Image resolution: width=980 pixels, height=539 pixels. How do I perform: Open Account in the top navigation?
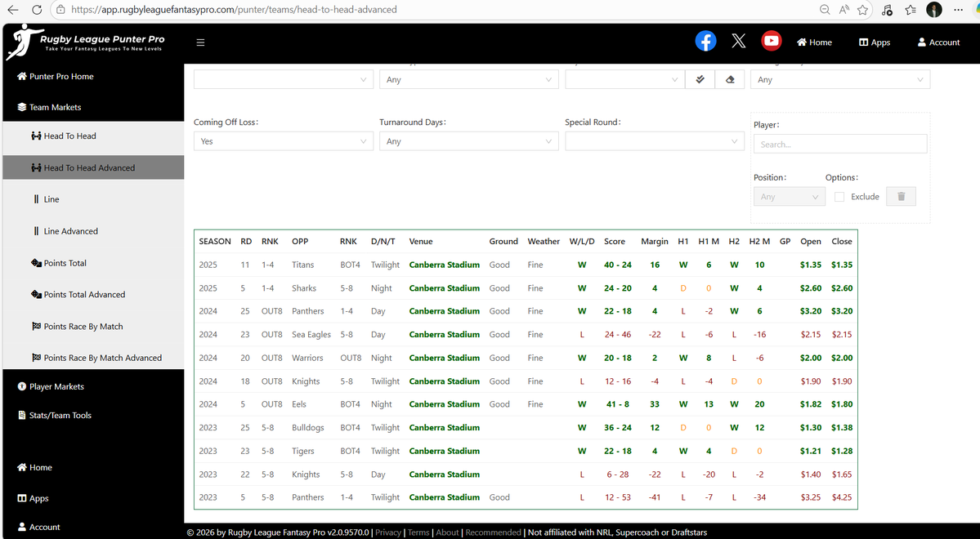coord(938,42)
